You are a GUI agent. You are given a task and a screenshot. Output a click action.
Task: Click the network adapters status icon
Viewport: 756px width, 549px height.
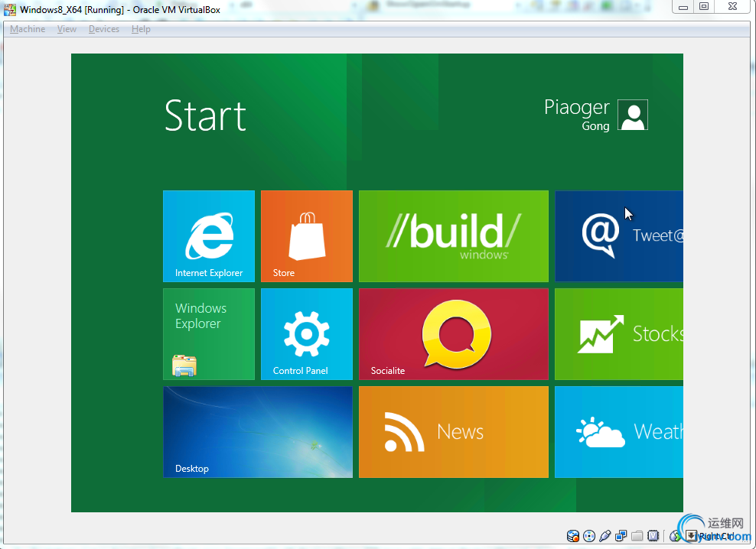(x=621, y=536)
